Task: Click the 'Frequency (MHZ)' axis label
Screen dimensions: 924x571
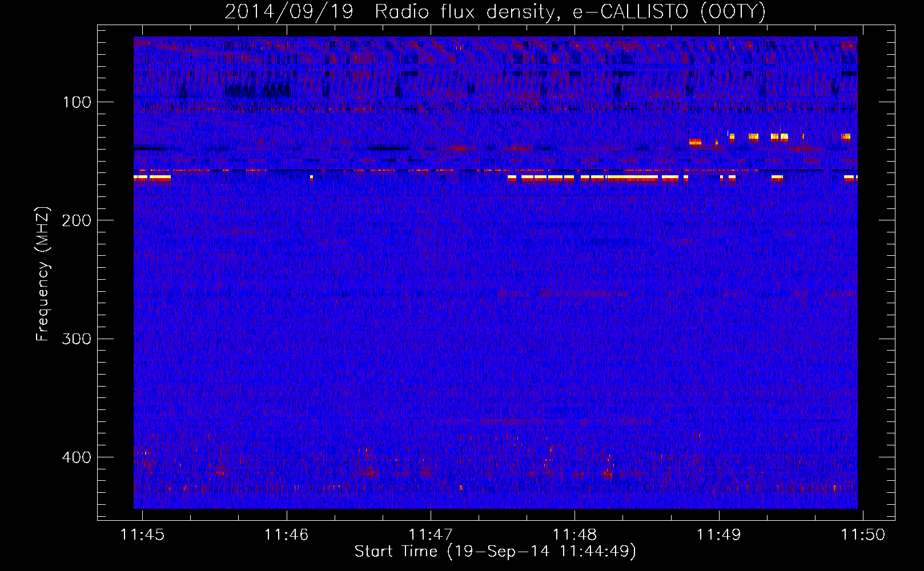Action: [43, 274]
